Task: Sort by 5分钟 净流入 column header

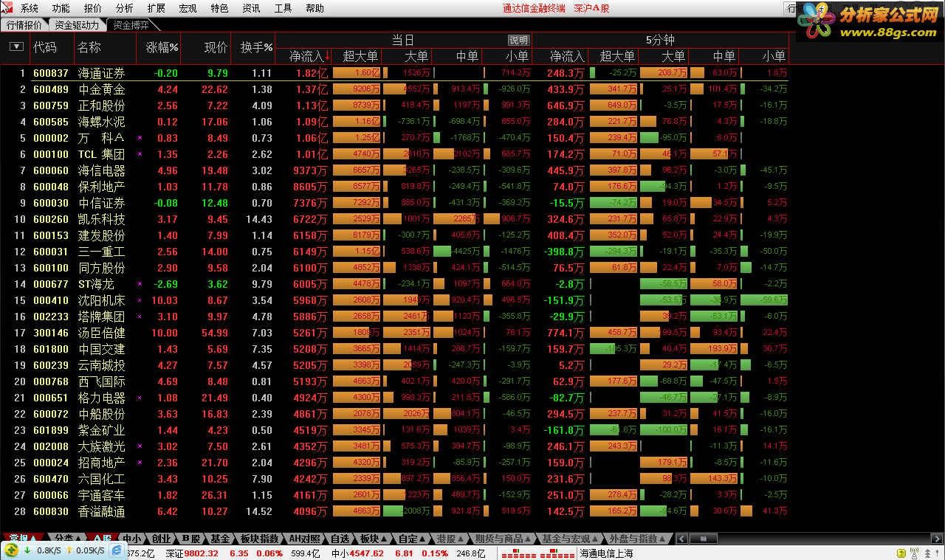Action: pos(568,56)
